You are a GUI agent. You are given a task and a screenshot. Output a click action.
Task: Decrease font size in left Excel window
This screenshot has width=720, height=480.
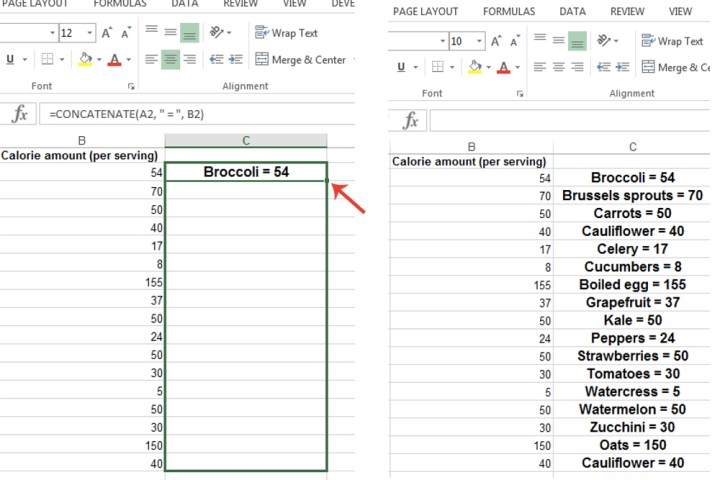(125, 33)
